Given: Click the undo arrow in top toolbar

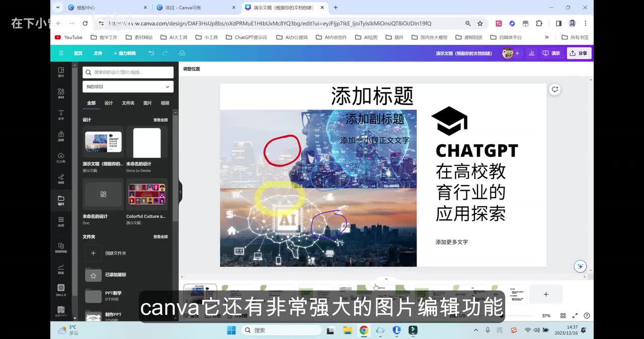Looking at the screenshot, I should pyautogui.click(x=151, y=53).
